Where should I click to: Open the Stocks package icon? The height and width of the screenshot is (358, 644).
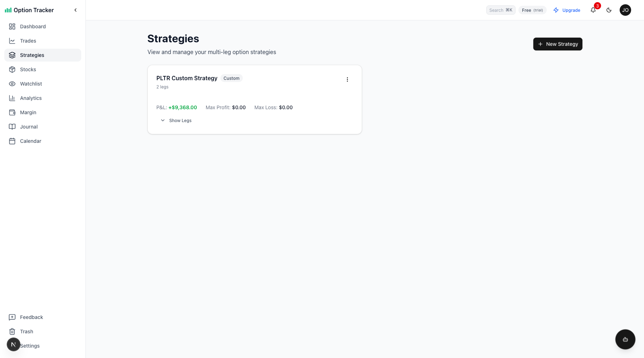pos(12,69)
